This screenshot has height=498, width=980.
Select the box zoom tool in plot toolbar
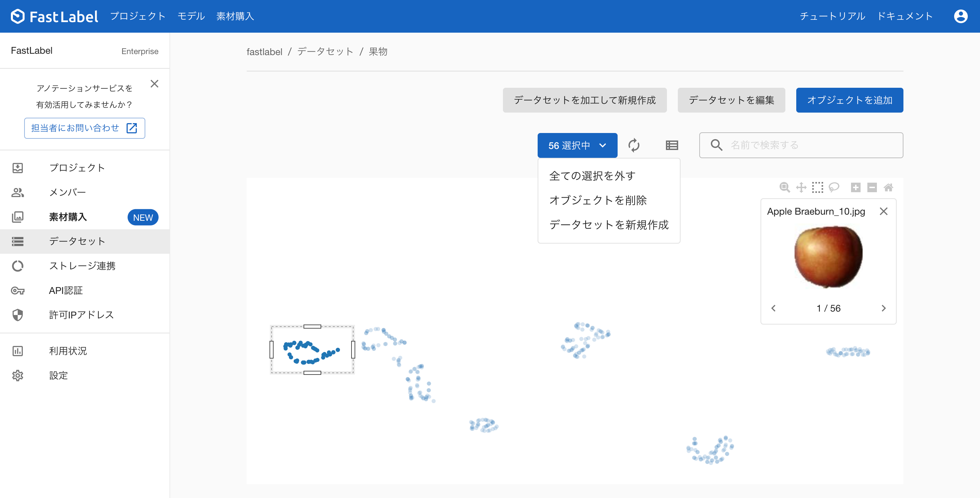[784, 187]
